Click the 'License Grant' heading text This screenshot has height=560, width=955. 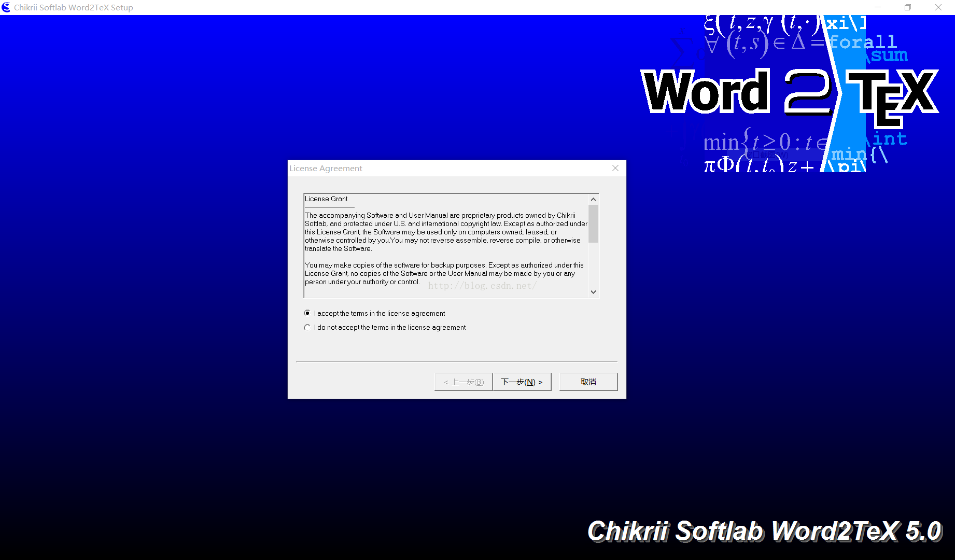(x=326, y=199)
